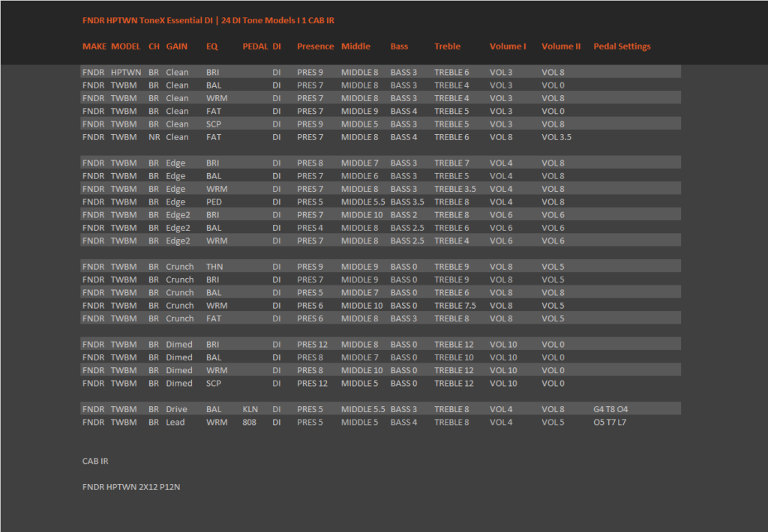768x532 pixels.
Task: Click the MAKE column header
Action: (x=94, y=46)
